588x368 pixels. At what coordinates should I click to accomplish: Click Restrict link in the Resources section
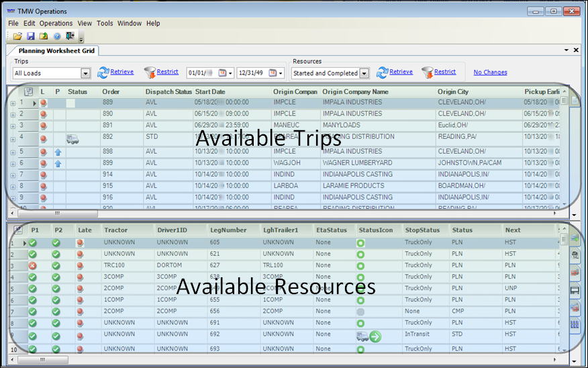coord(444,72)
